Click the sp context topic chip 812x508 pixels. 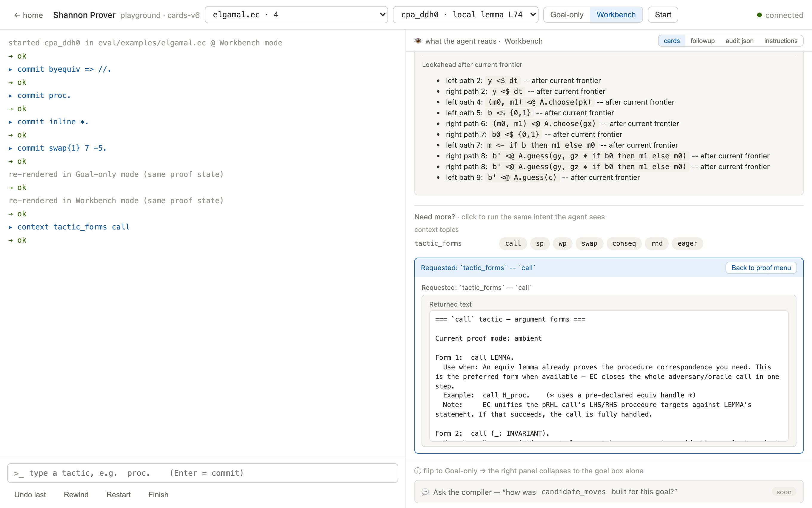tap(539, 243)
